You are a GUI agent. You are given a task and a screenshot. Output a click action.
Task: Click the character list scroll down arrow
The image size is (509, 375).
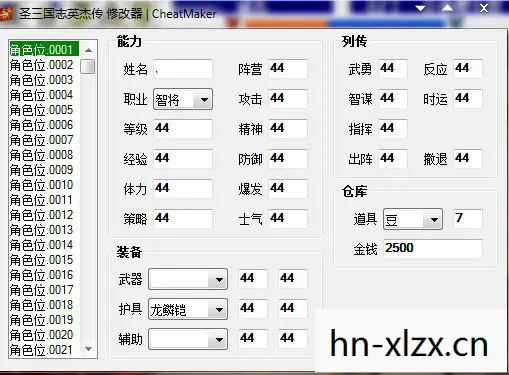pyautogui.click(x=88, y=349)
